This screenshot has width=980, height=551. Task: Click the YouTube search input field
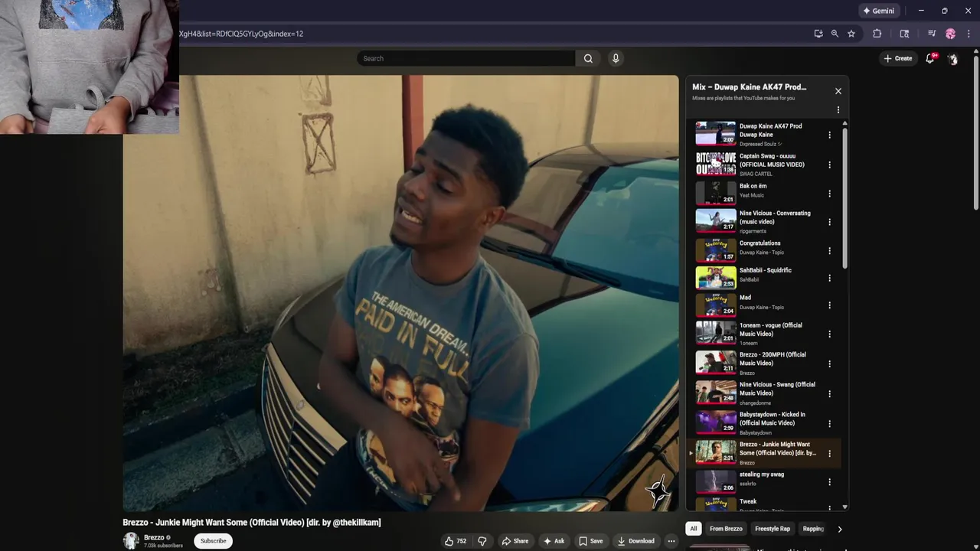click(x=465, y=58)
